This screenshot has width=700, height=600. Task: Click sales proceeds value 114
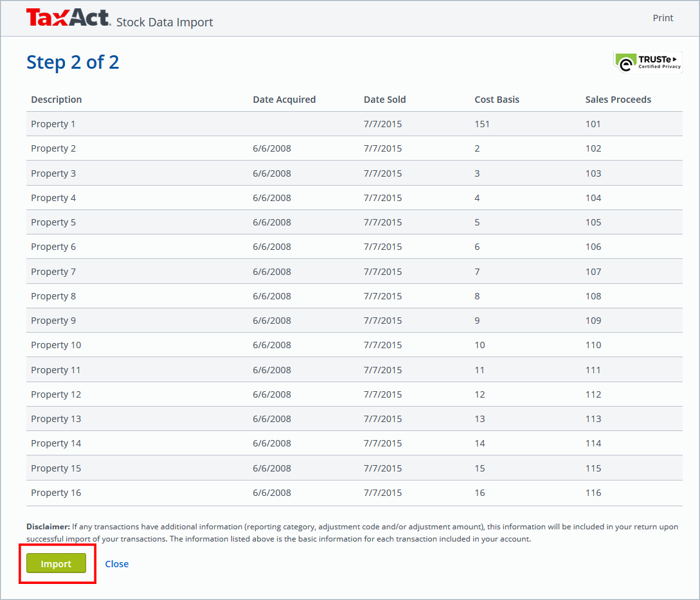(x=593, y=445)
